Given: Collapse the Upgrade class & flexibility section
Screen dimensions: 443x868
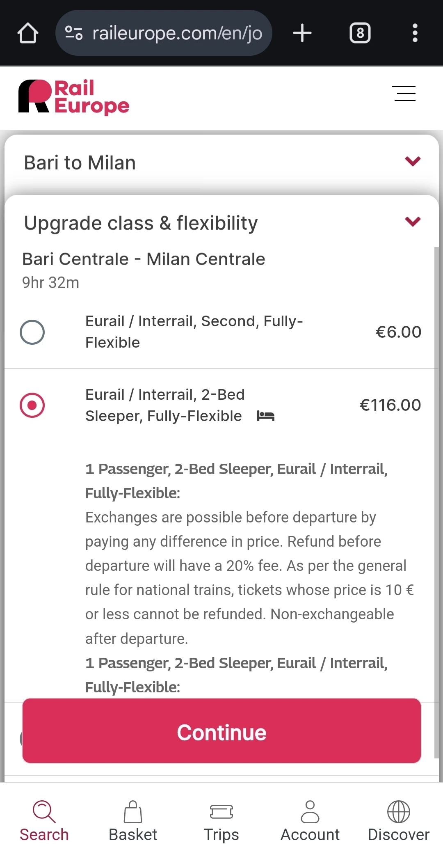Looking at the screenshot, I should pyautogui.click(x=413, y=222).
